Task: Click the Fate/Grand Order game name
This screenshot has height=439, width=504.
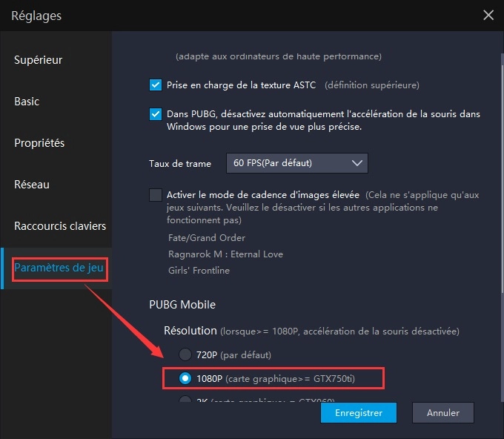Action: [207, 238]
